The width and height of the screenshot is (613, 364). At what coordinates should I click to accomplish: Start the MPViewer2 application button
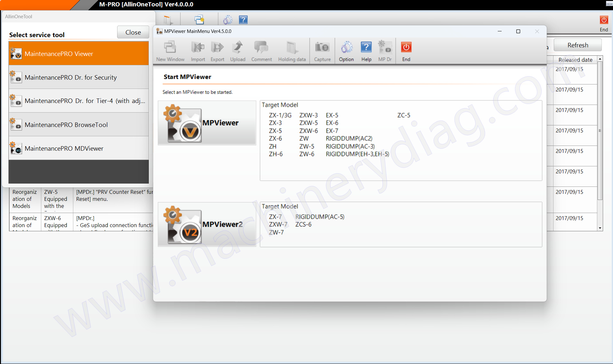pos(207,224)
